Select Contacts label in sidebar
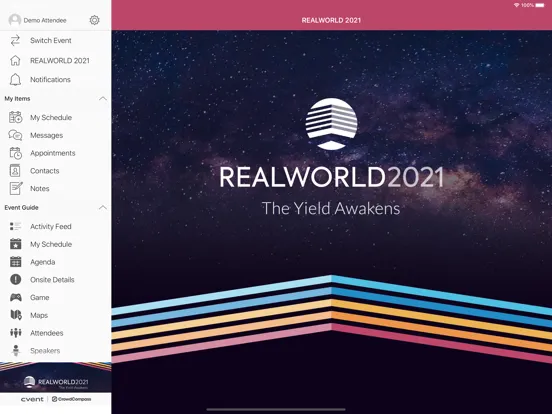 point(45,171)
